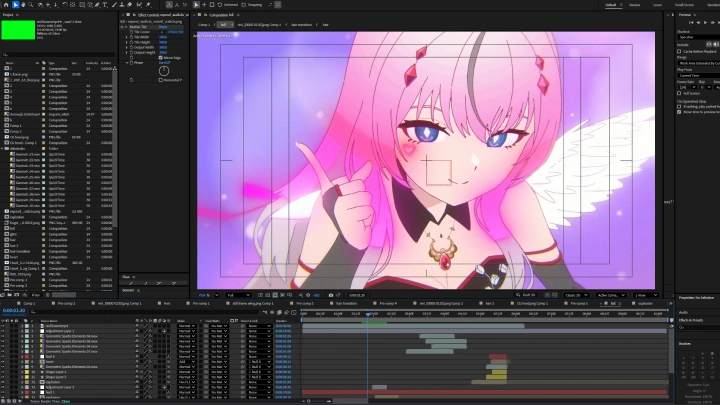Toggle the Horizontal Phase Shift checkbox
Screen dimensions: 720x405
(161, 80)
